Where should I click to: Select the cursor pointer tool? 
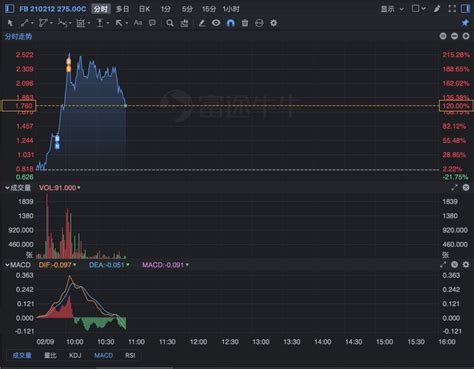10,23
